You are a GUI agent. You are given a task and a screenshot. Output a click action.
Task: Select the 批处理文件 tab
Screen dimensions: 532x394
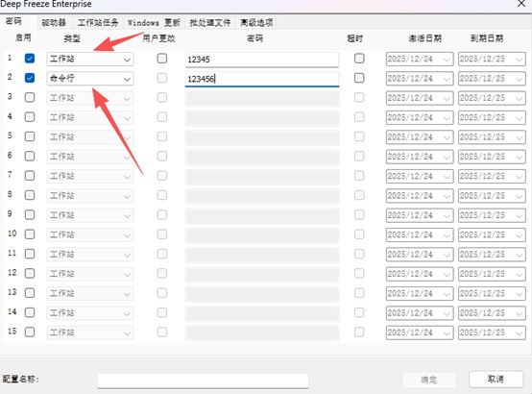tap(210, 23)
